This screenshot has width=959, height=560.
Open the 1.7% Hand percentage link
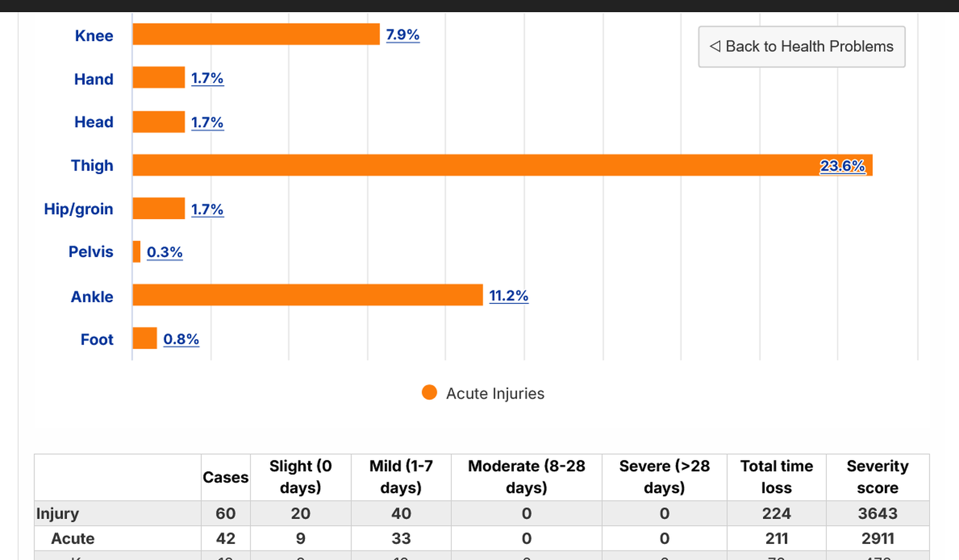(x=207, y=78)
